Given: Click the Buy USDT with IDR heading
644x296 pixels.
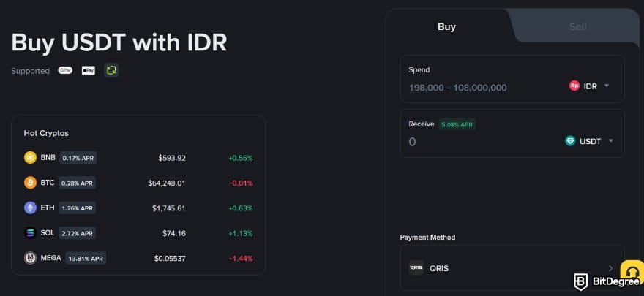Looking at the screenshot, I should (119, 42).
